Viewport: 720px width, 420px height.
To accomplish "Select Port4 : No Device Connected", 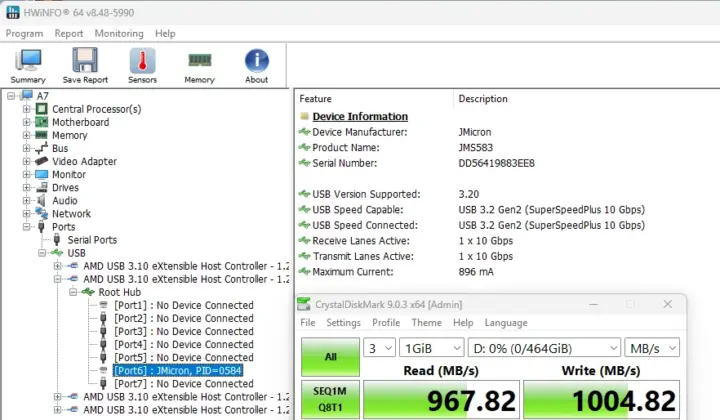I will 184,344.
